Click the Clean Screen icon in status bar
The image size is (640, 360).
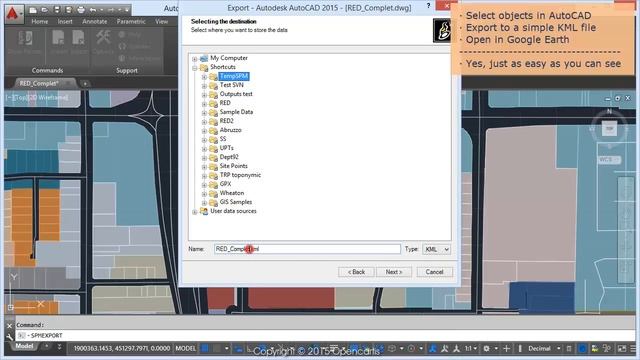[622, 349]
